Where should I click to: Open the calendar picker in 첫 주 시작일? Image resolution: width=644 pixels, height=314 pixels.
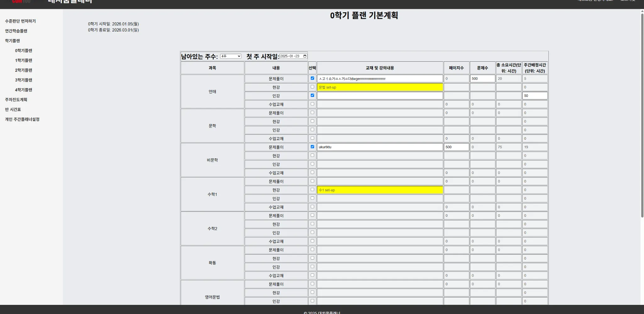tap(305, 56)
